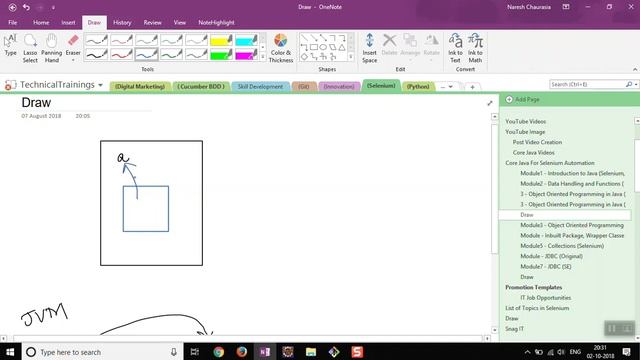
Task: Select the Type tool
Action: coord(10,45)
